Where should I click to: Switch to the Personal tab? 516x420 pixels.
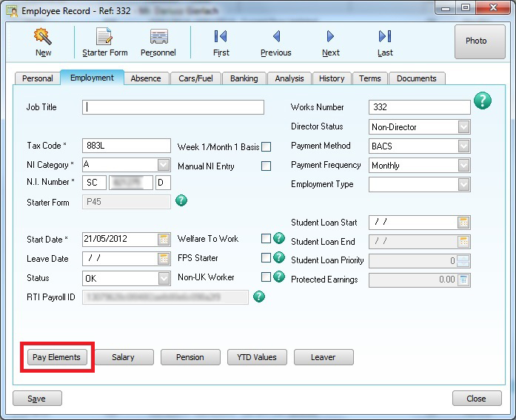tap(38, 78)
